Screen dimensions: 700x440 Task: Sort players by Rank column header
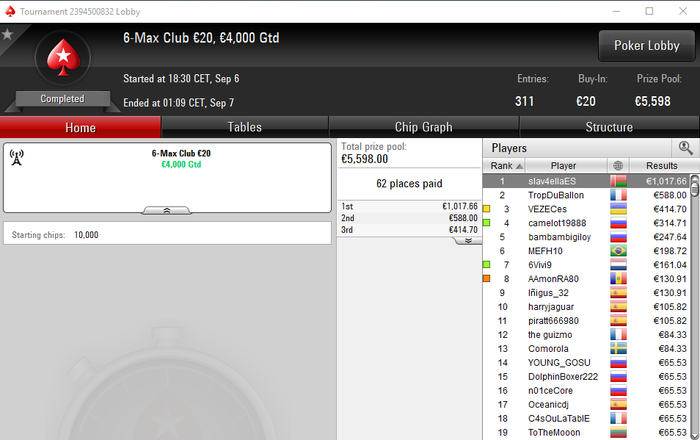pyautogui.click(x=504, y=166)
